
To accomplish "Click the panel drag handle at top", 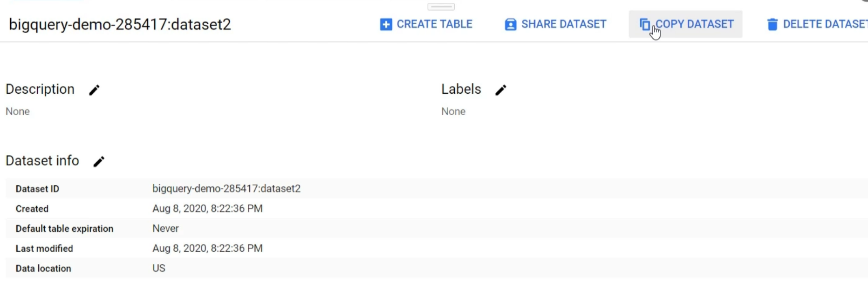I will (x=441, y=7).
